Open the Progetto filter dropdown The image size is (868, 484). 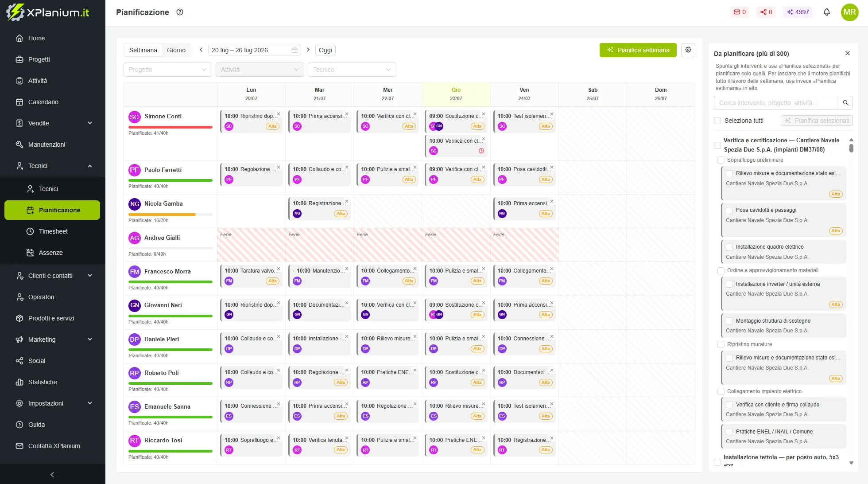pyautogui.click(x=167, y=70)
